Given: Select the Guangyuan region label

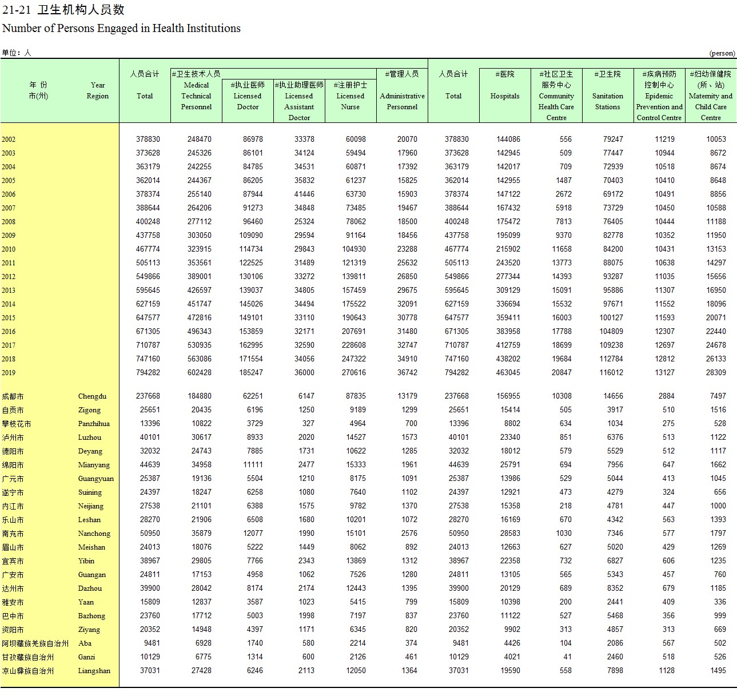Looking at the screenshot, I should point(96,479).
